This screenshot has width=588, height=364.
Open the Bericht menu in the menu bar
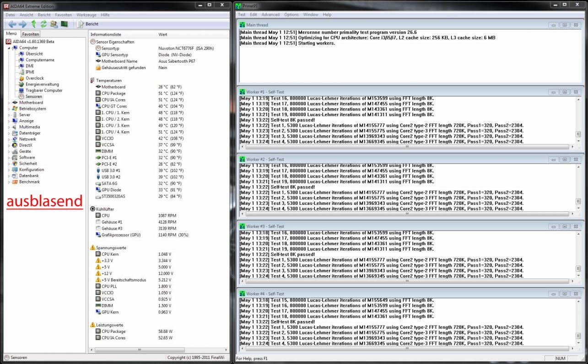[44, 15]
